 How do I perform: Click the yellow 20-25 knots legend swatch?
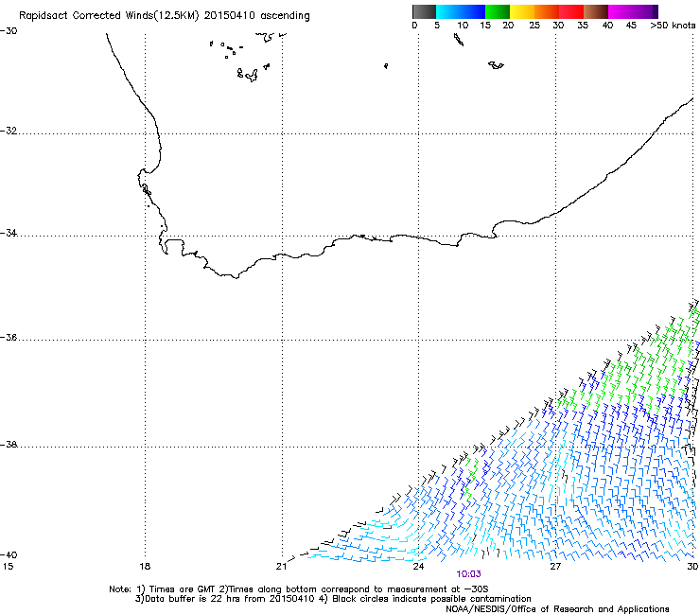point(522,11)
